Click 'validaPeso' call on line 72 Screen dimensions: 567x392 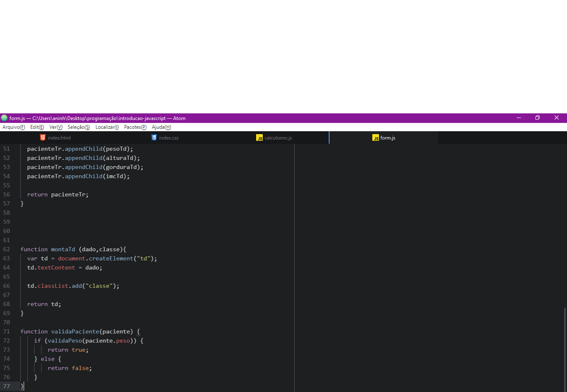pyautogui.click(x=65, y=341)
